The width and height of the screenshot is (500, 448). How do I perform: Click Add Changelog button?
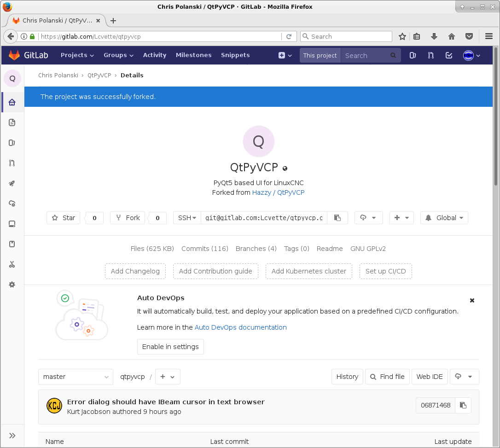[x=135, y=271]
